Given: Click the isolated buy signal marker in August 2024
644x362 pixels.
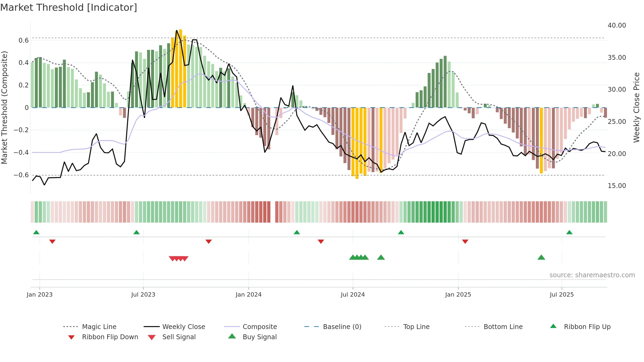Looking at the screenshot, I should tap(381, 257).
